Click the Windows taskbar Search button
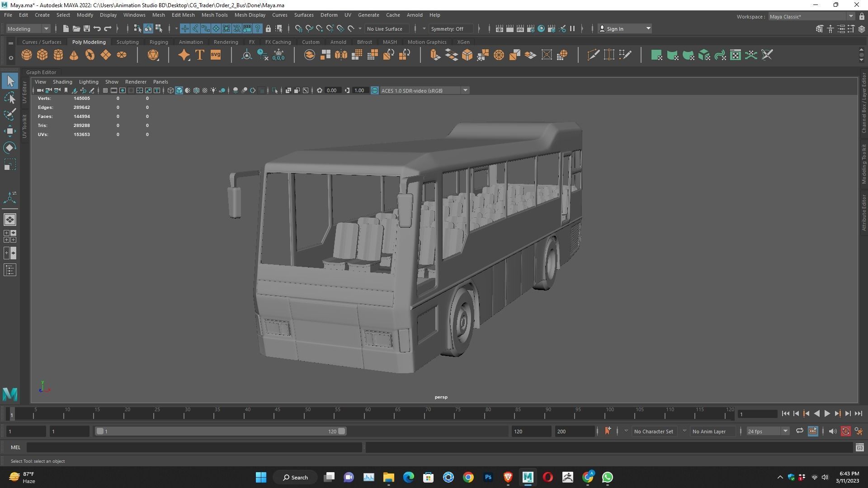Image resolution: width=868 pixels, height=488 pixels. coord(296,477)
